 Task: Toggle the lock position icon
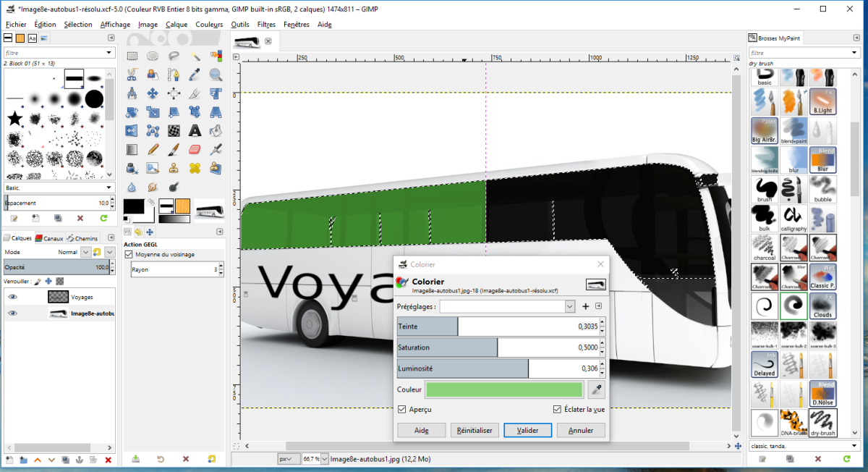click(48, 281)
